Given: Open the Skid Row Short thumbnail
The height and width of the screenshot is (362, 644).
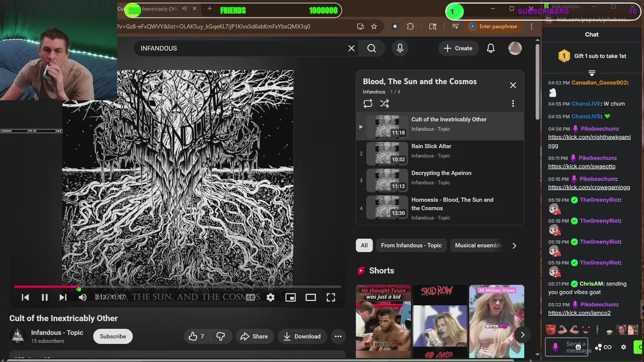Looking at the screenshot, I should click(440, 322).
